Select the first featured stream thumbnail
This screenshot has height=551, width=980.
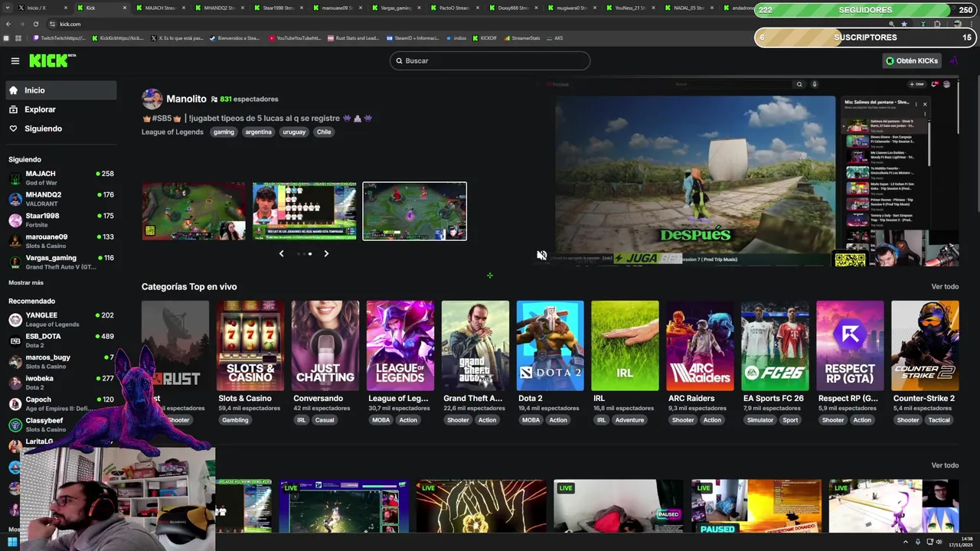tap(194, 211)
